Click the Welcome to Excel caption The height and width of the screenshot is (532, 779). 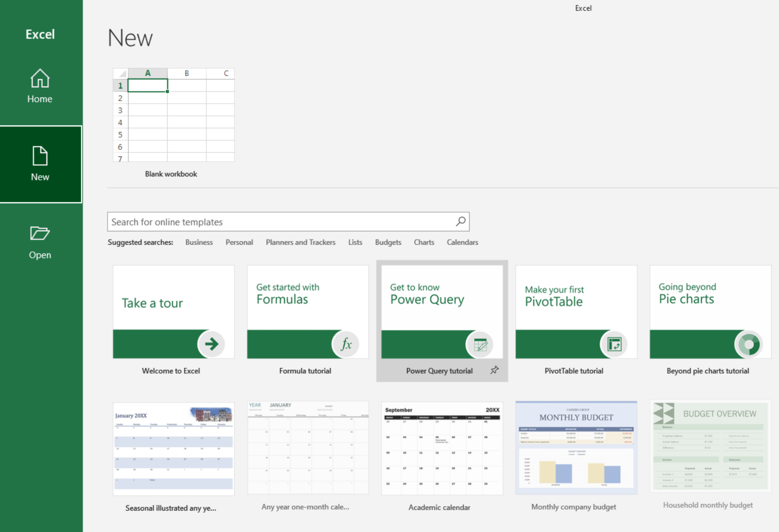(x=171, y=371)
